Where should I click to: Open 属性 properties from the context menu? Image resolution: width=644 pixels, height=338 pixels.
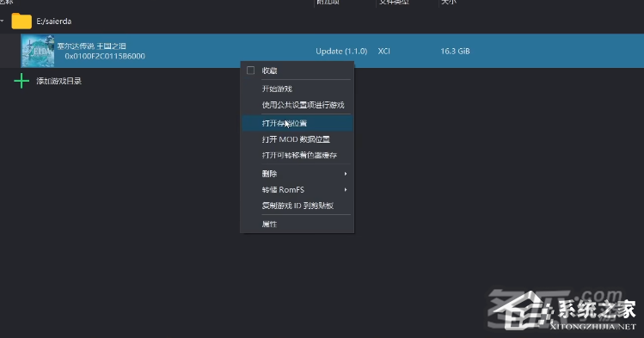[297, 224]
